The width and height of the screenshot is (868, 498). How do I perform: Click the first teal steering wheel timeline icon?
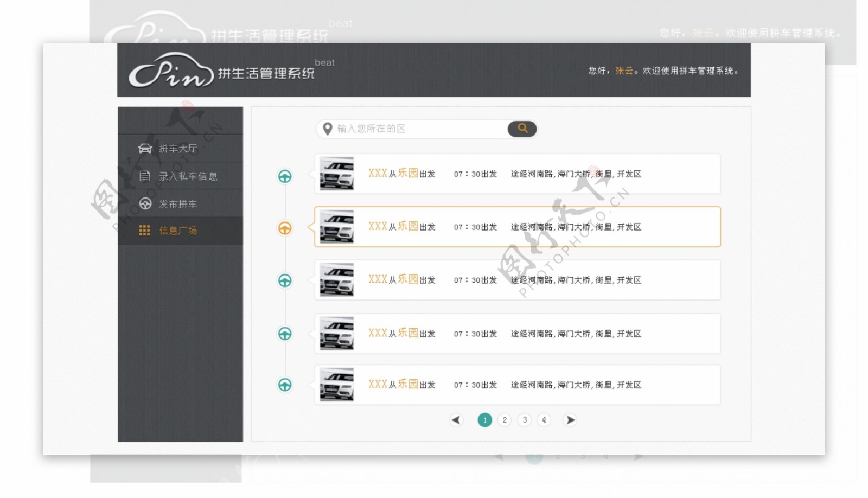point(285,176)
